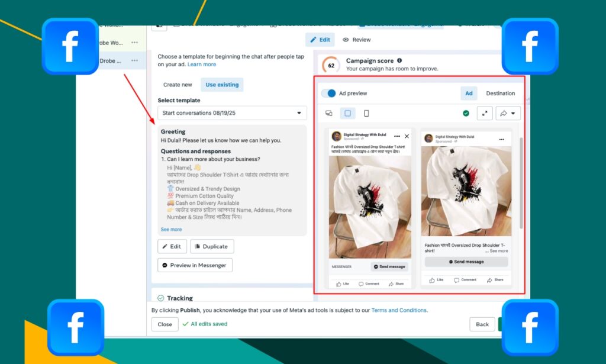This screenshot has height=364, width=606.
Task: Open three-dot menu on first ad preview
Action: [397, 136]
